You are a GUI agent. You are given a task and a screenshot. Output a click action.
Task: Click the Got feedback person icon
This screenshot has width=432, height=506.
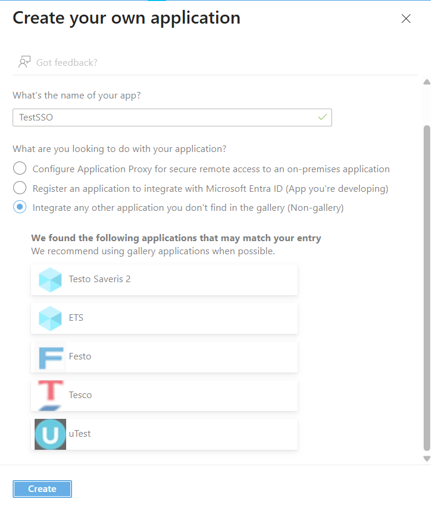pyautogui.click(x=24, y=62)
